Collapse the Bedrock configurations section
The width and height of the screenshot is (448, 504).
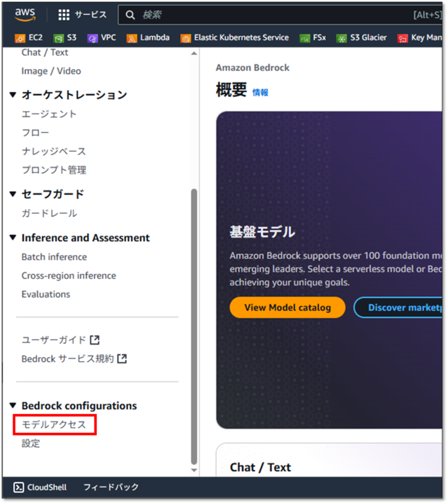(x=13, y=406)
